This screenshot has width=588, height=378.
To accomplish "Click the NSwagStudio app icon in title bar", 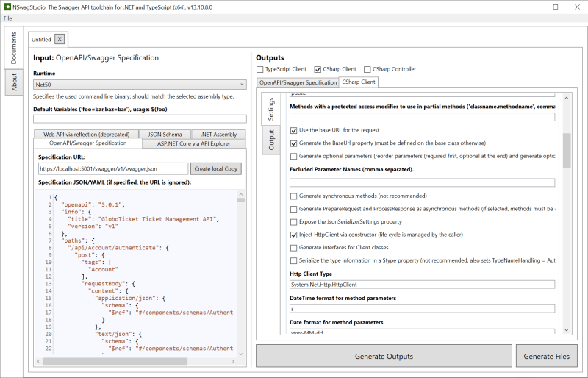I will (7, 7).
